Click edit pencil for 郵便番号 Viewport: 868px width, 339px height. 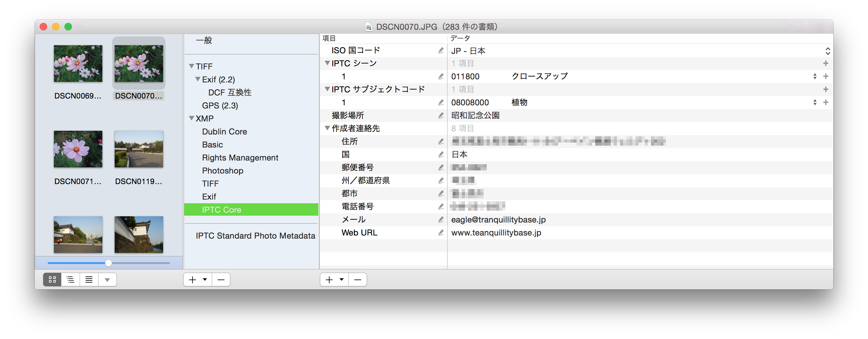coord(441,167)
